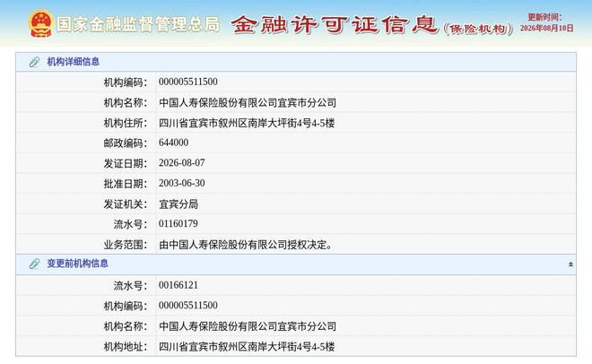
Task: Click the national emblem logo
Action: [x=40, y=24]
